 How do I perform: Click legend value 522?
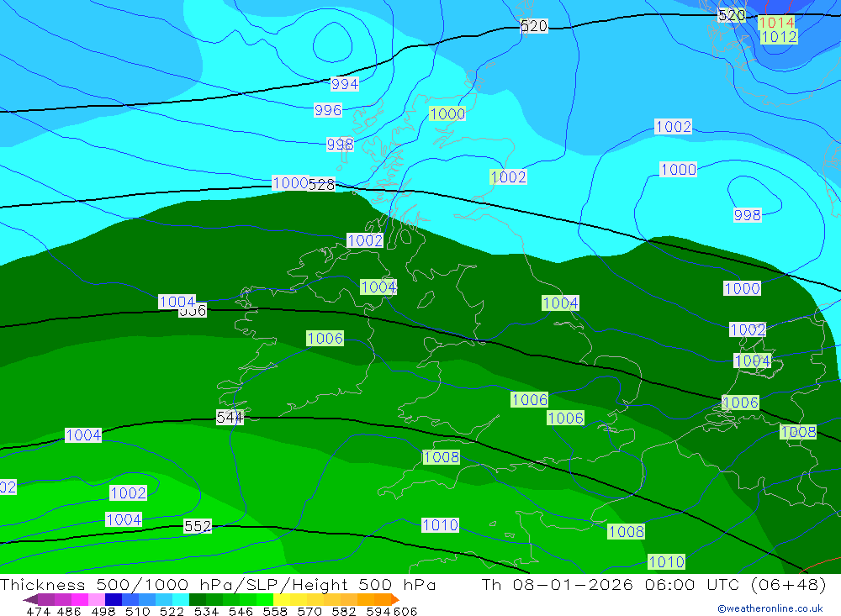pos(172,612)
